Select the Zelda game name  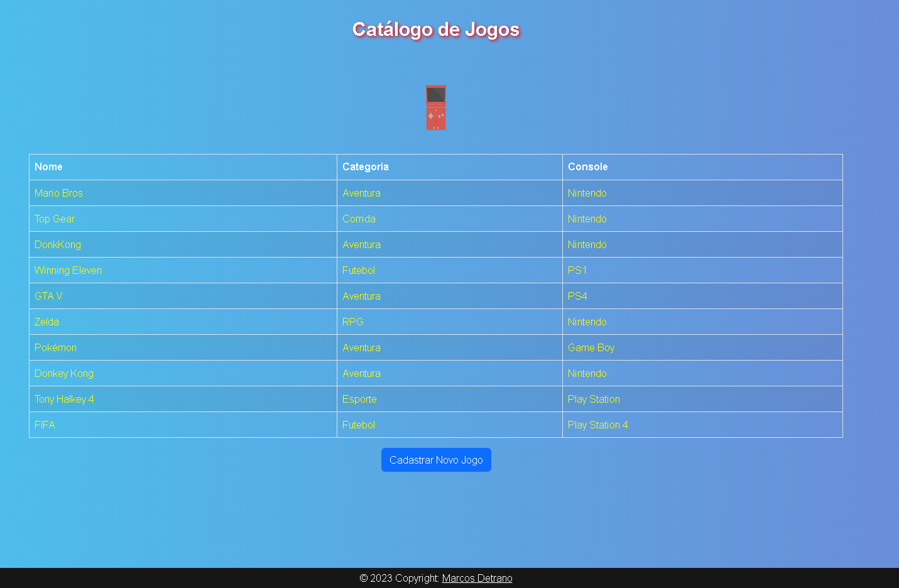46,322
